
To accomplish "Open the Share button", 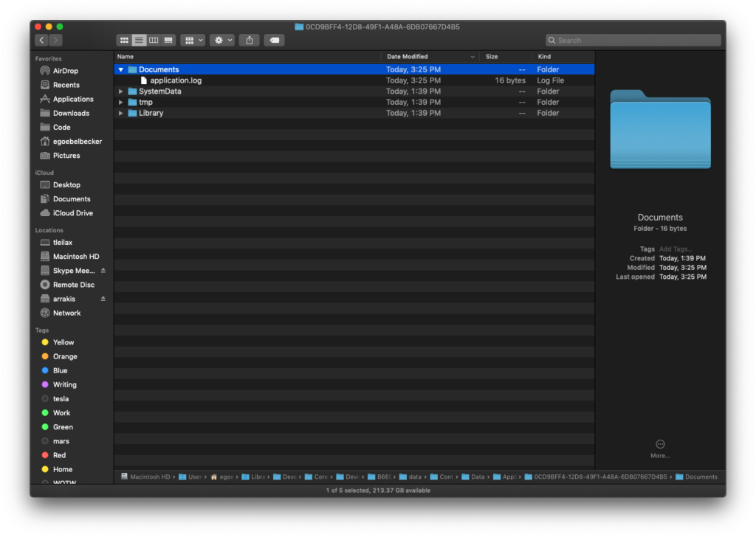I will pyautogui.click(x=249, y=40).
